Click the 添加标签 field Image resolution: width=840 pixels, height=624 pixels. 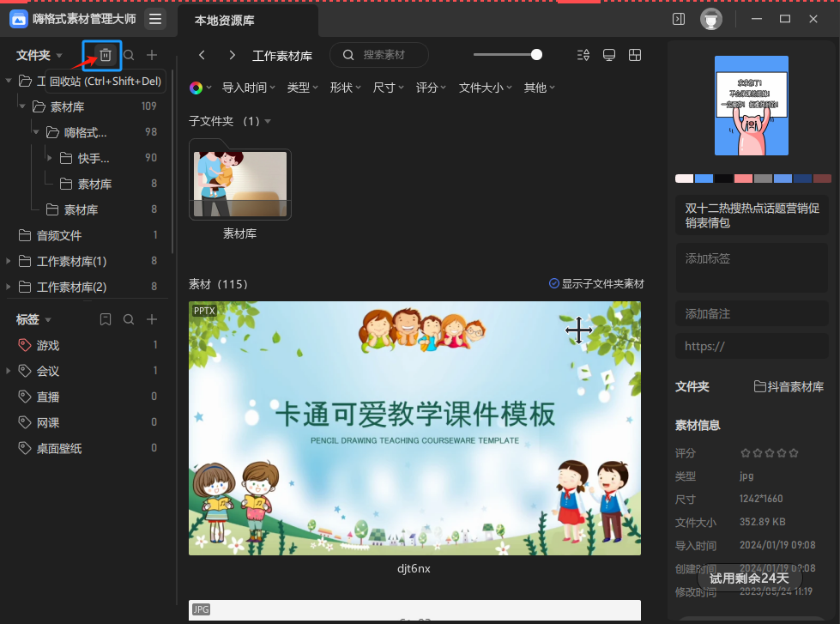[752, 268]
